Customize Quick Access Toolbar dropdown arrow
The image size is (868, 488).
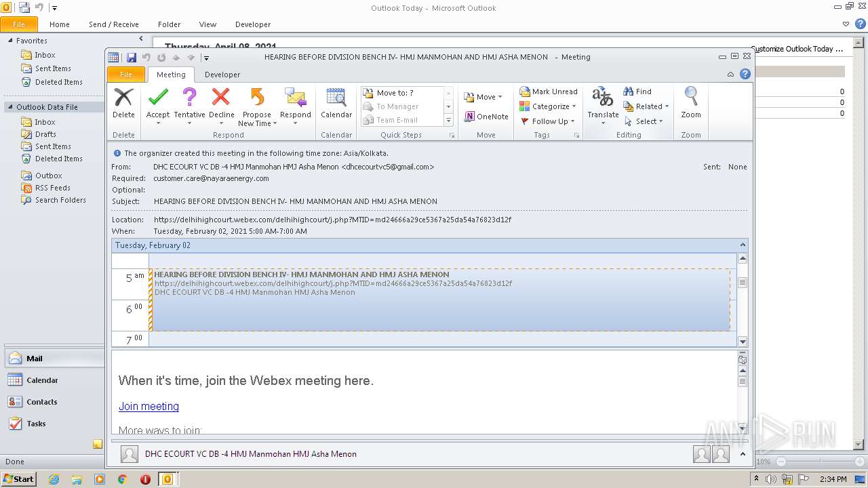coord(206,58)
